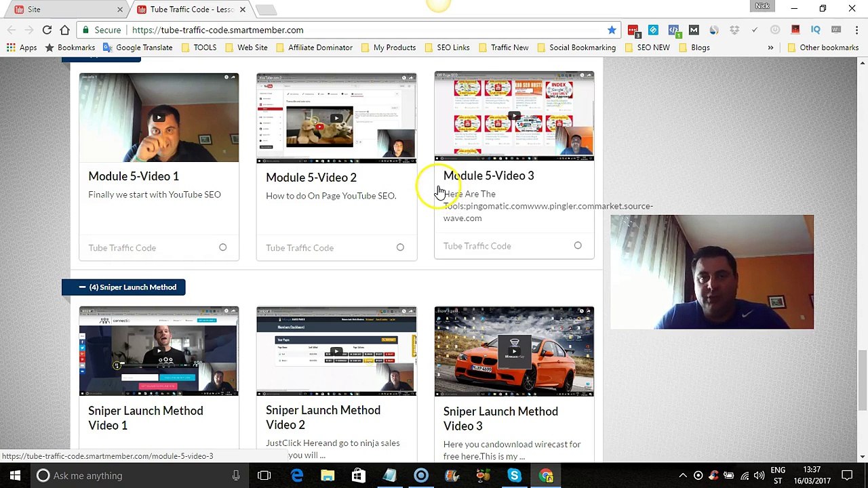This screenshot has width=868, height=488.
Task: Open the Windows Start menu
Action: tap(15, 476)
